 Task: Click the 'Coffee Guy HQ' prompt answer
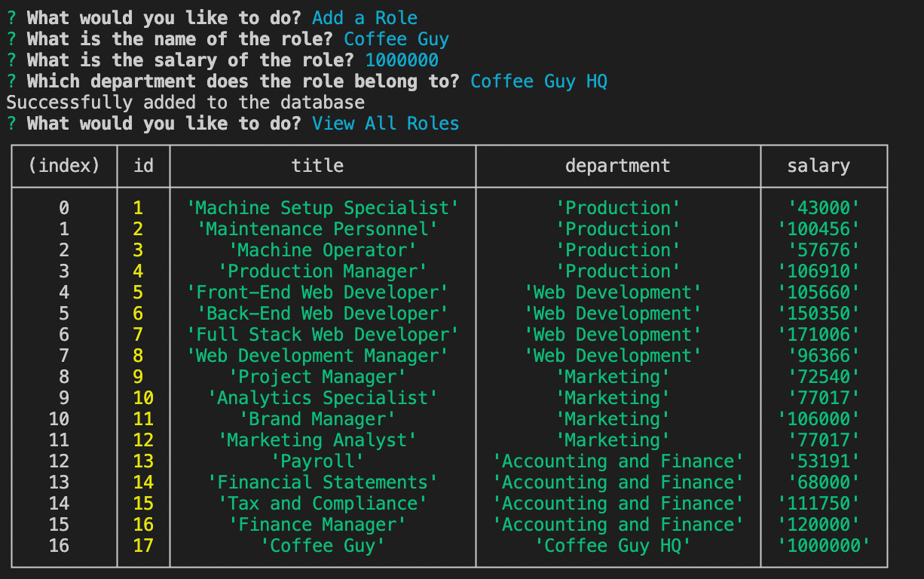click(539, 81)
